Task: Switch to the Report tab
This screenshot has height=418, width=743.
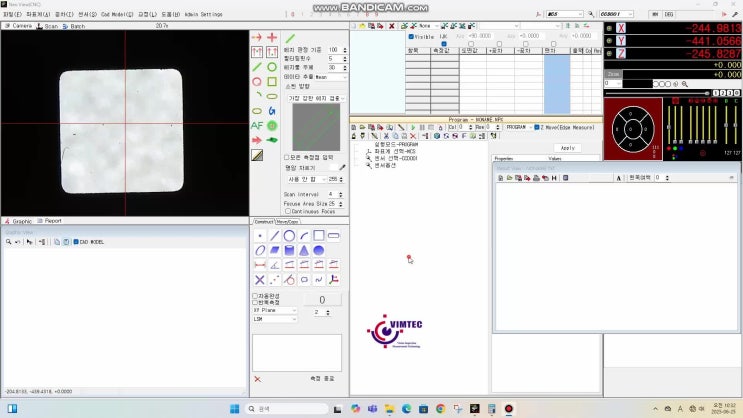Action: (50, 221)
